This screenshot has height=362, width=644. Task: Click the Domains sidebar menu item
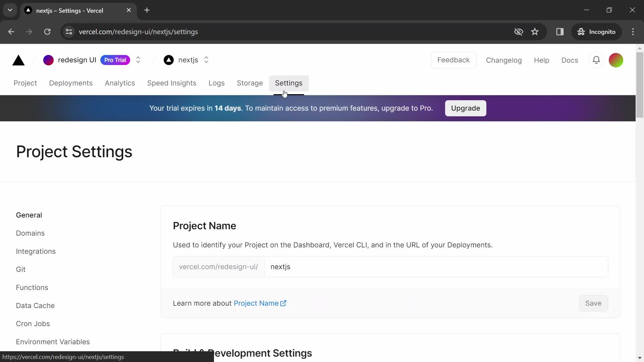(x=30, y=233)
